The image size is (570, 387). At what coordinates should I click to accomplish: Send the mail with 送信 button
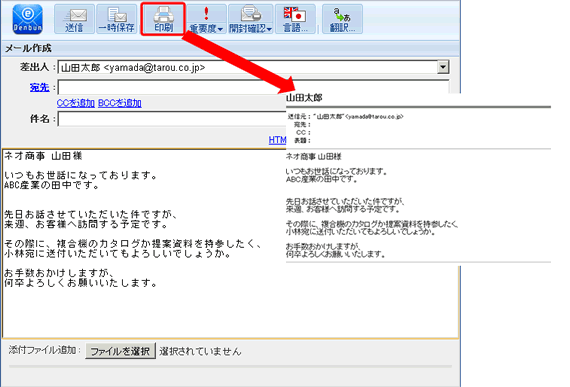(x=75, y=19)
